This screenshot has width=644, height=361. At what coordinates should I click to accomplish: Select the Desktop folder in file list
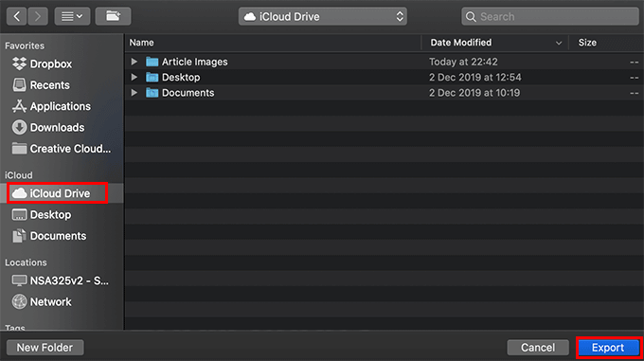click(x=384, y=77)
